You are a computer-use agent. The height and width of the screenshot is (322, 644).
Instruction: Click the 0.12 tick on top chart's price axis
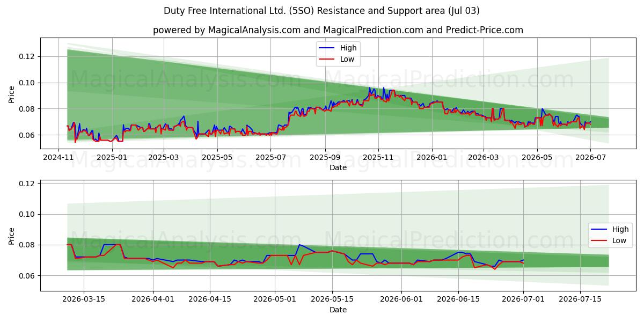pyautogui.click(x=27, y=56)
